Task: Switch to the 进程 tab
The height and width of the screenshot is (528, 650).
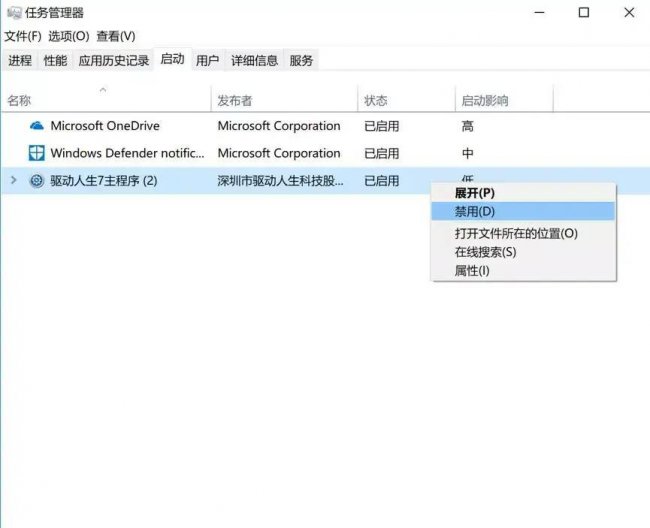Action: click(20, 61)
